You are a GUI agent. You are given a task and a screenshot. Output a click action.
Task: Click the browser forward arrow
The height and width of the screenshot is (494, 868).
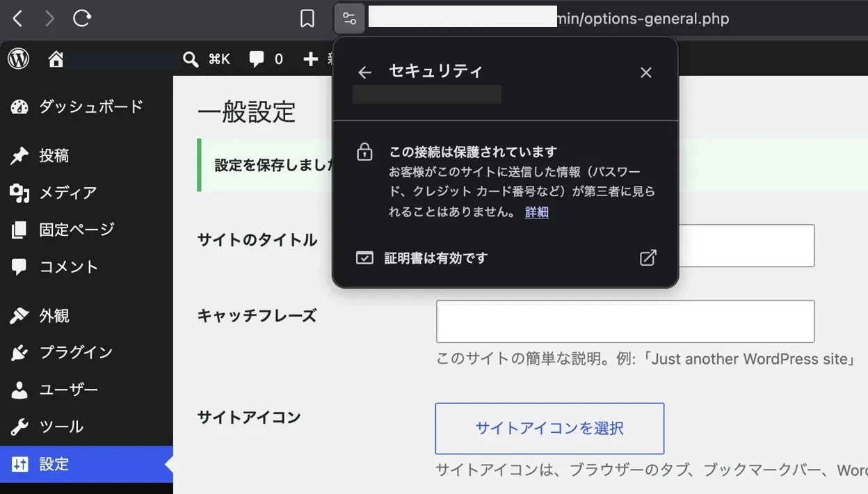point(49,19)
